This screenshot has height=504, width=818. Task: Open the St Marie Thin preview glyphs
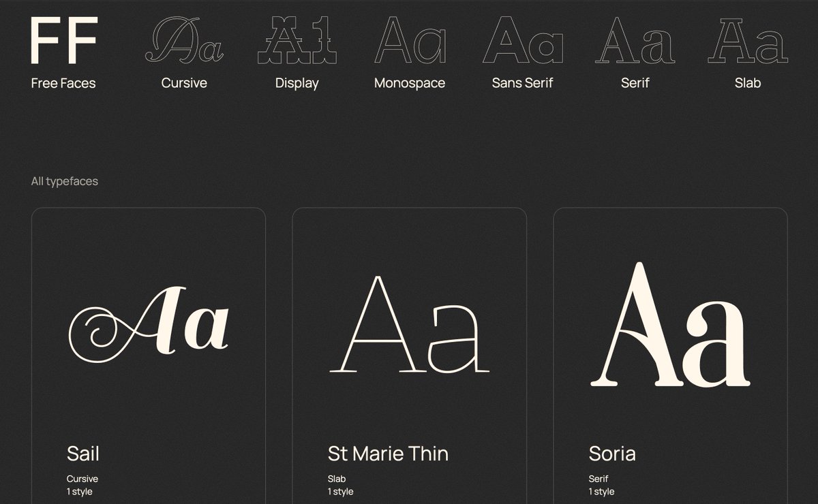(x=409, y=323)
